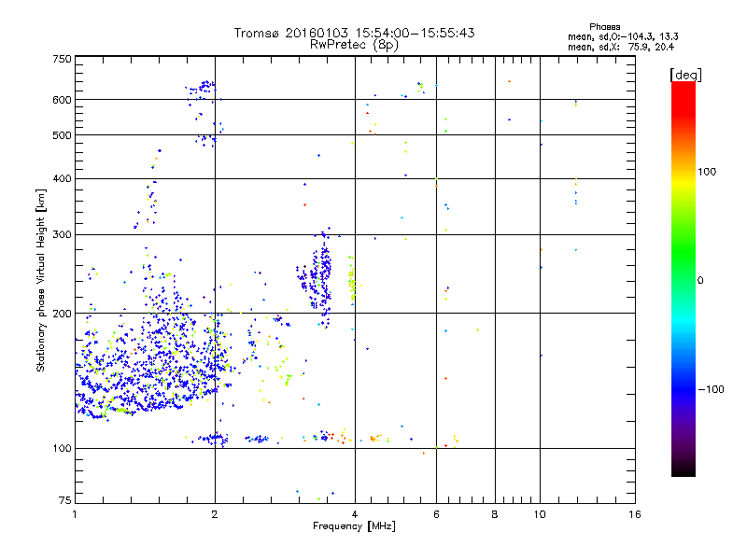Click the y-axis label '100'
Image resolution: width=747 pixels, height=560 pixels.
point(62,449)
